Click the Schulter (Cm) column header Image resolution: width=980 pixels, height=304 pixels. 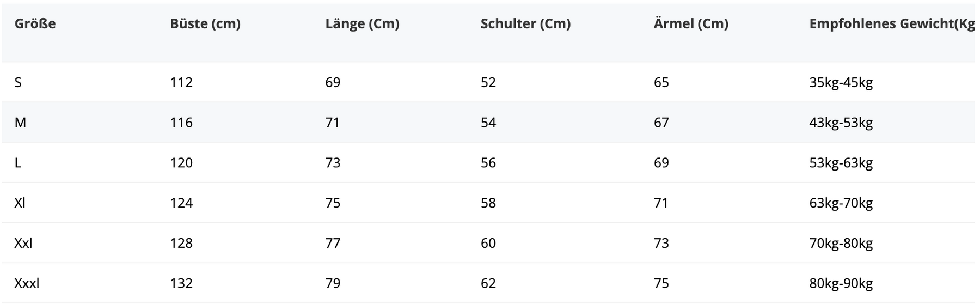(x=525, y=24)
